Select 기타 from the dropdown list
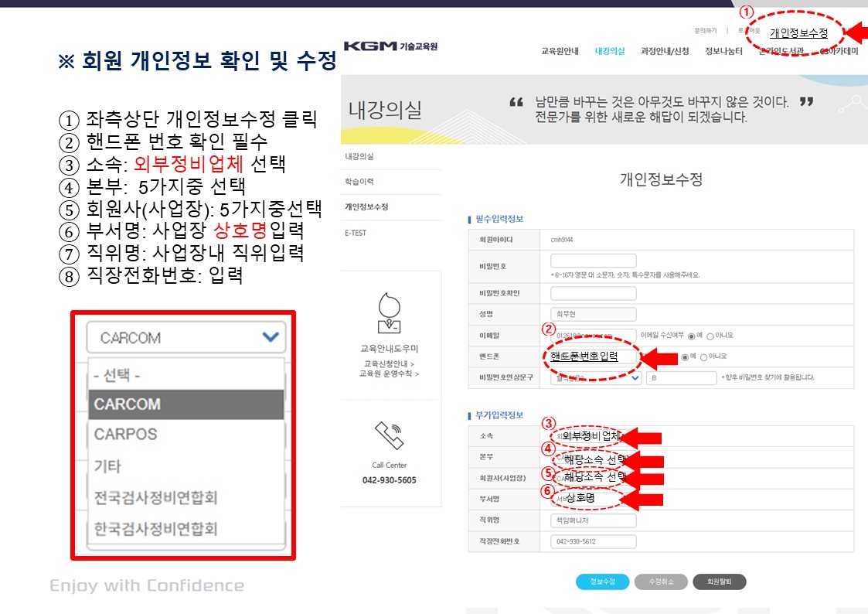Screen dimensions: 868x614 [186, 466]
